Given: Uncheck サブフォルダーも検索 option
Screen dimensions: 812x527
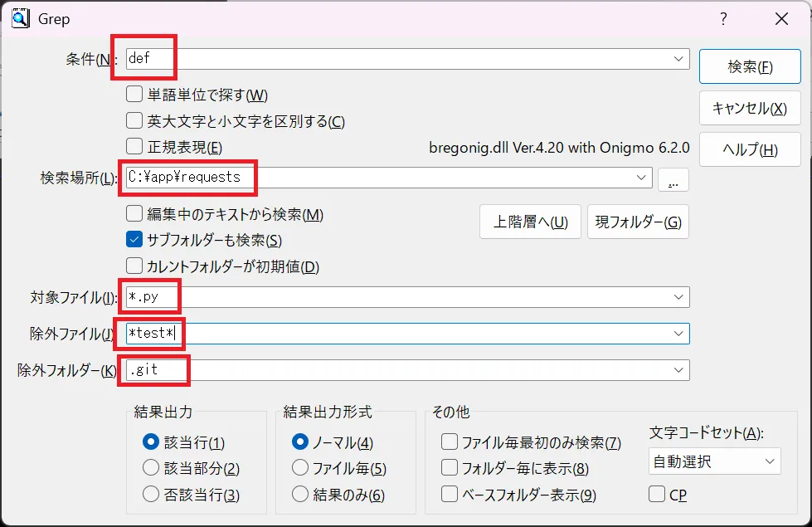Looking at the screenshot, I should pyautogui.click(x=134, y=240).
